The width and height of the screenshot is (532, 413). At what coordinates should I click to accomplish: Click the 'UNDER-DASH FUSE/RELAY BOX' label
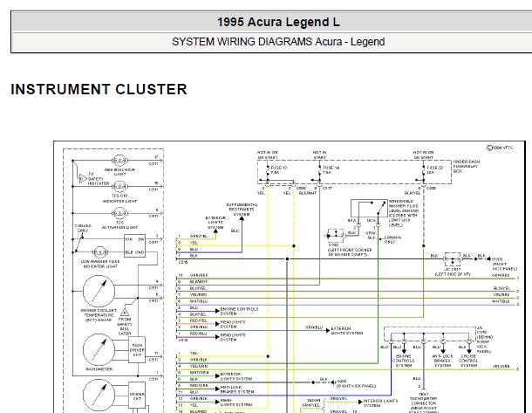coord(467,167)
